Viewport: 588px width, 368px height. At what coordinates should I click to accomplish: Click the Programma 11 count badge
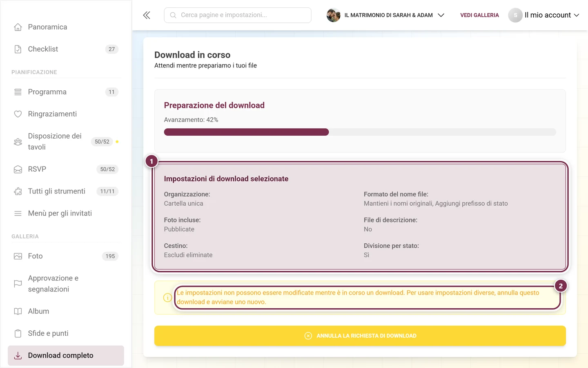111,92
